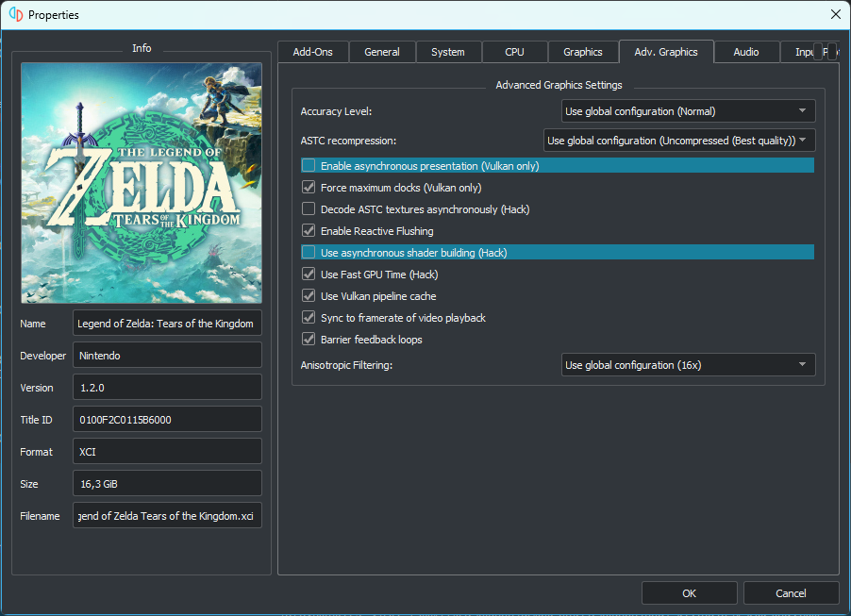Disable Enable Reactive Flushing option
Screen dimensions: 851x616
pyautogui.click(x=309, y=231)
